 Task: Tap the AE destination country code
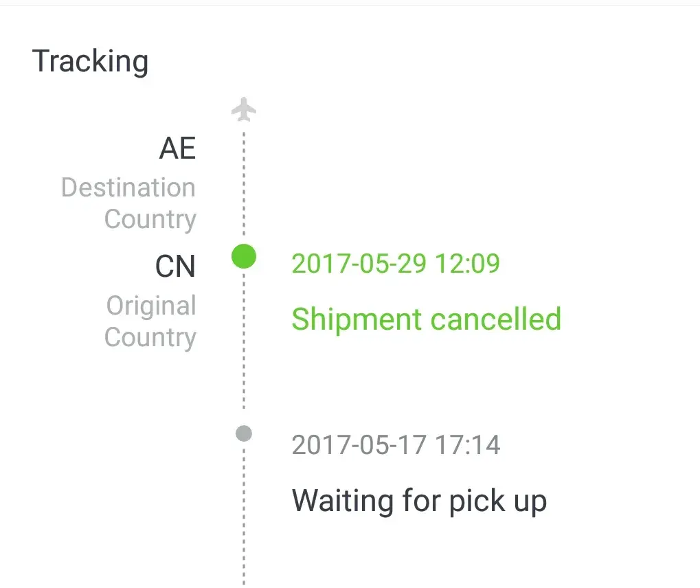tap(177, 148)
